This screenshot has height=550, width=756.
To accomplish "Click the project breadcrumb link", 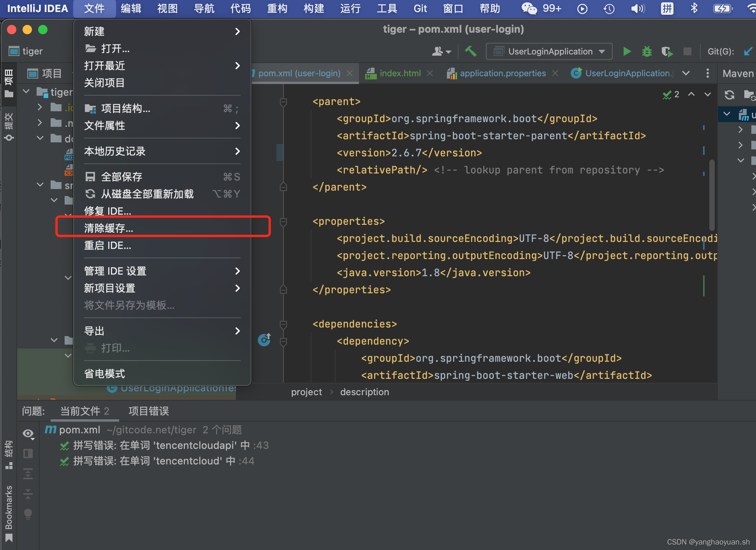I will 306,392.
